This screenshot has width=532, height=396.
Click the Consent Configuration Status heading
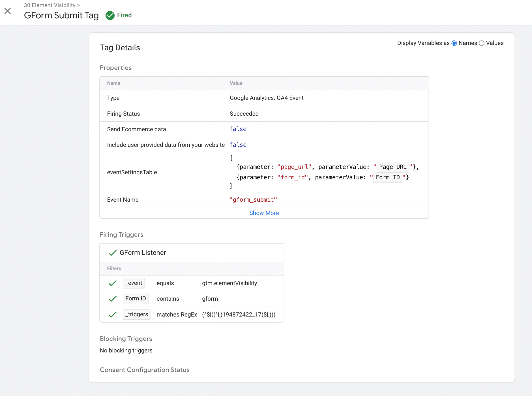(x=145, y=370)
